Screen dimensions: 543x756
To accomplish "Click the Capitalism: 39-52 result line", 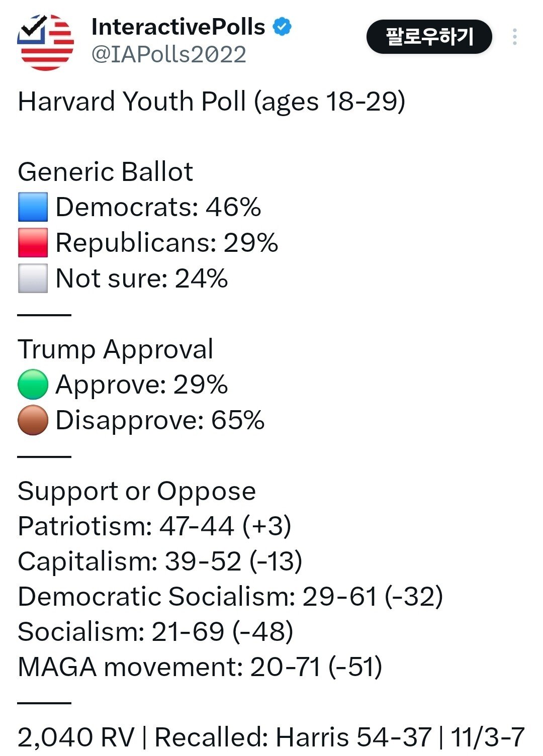I will (x=160, y=561).
